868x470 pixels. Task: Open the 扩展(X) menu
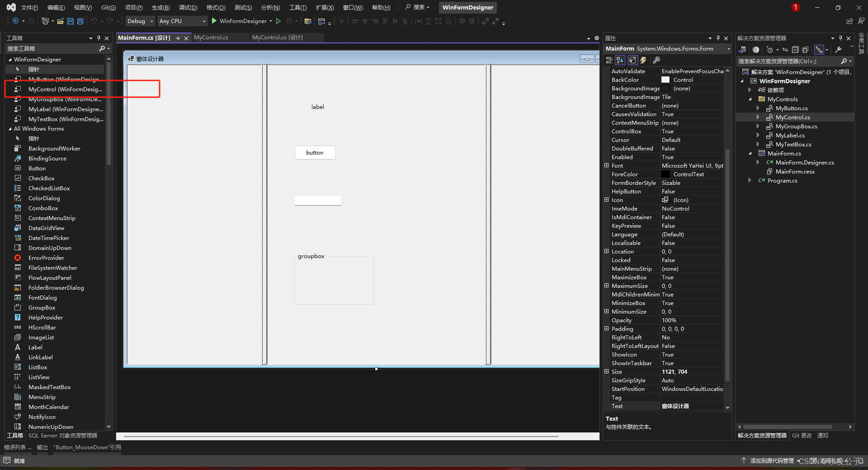click(325, 8)
